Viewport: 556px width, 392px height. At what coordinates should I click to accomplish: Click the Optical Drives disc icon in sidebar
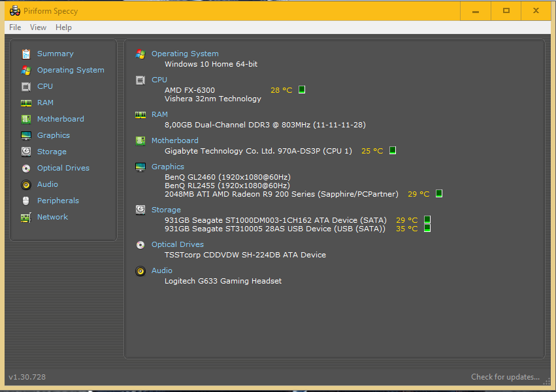[x=26, y=169]
